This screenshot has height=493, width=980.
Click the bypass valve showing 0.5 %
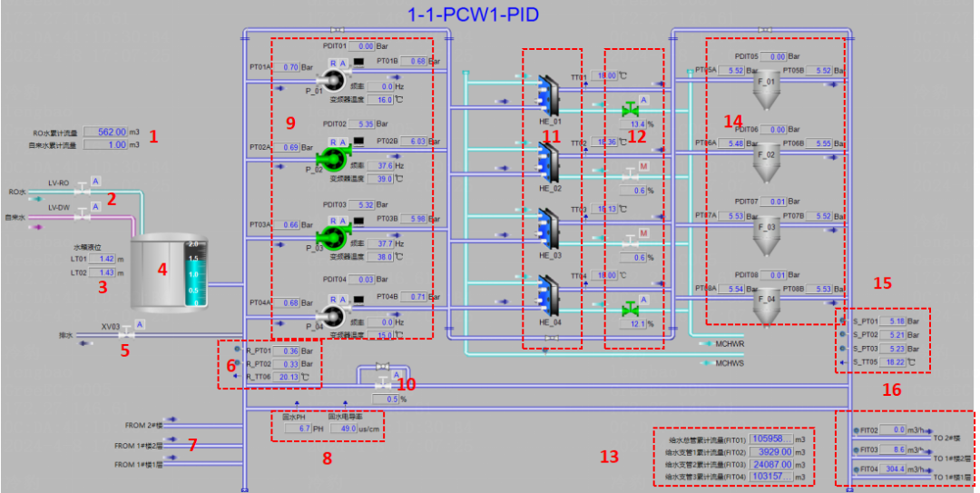point(382,384)
